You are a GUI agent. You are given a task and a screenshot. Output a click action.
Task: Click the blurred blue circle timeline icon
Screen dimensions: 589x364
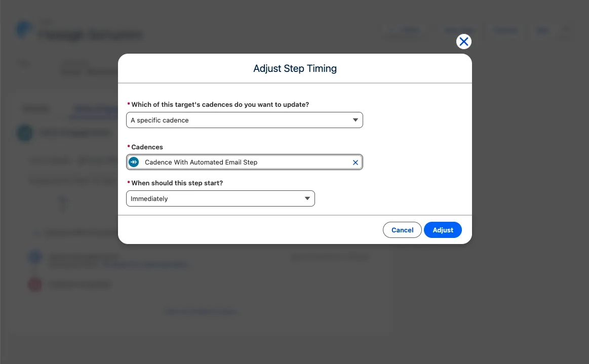[35, 257]
